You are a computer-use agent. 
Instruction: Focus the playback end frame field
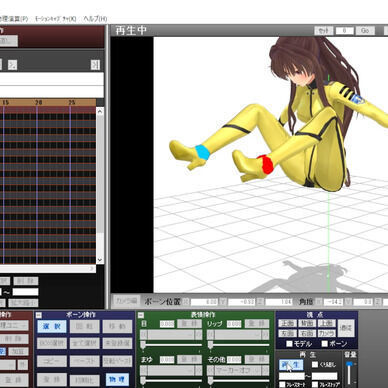tap(325, 376)
